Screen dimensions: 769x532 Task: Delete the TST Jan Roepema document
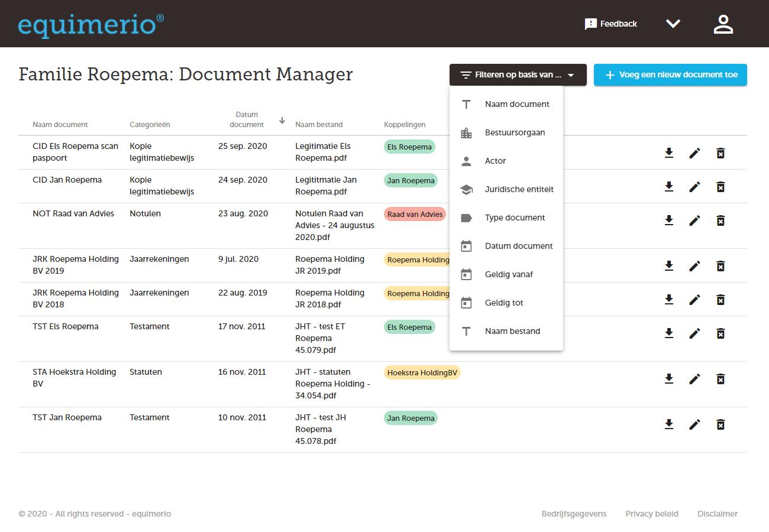[720, 424]
